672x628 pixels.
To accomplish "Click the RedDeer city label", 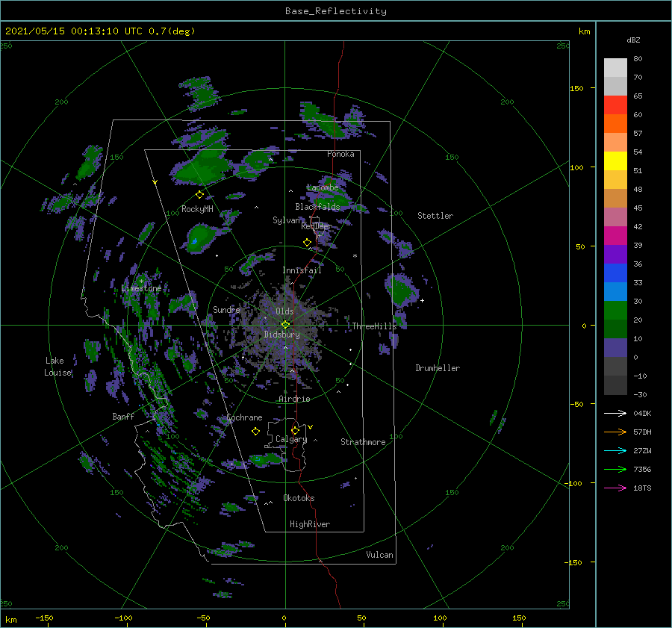I will 317,226.
